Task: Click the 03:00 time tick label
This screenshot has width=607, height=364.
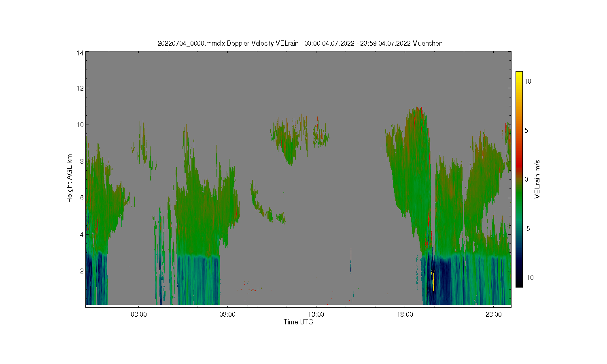Action: click(x=139, y=315)
